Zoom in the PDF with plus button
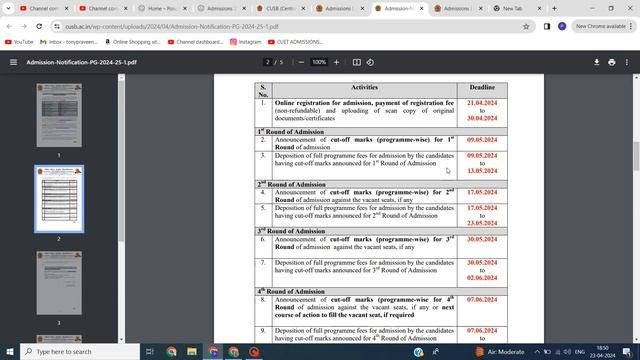Image resolution: width=640 pixels, height=360 pixels. point(336,62)
